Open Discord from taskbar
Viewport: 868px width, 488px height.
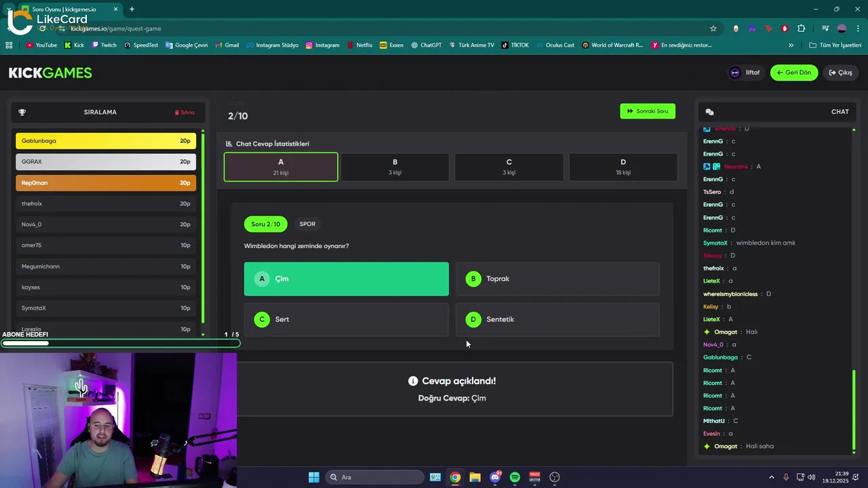[x=495, y=477]
